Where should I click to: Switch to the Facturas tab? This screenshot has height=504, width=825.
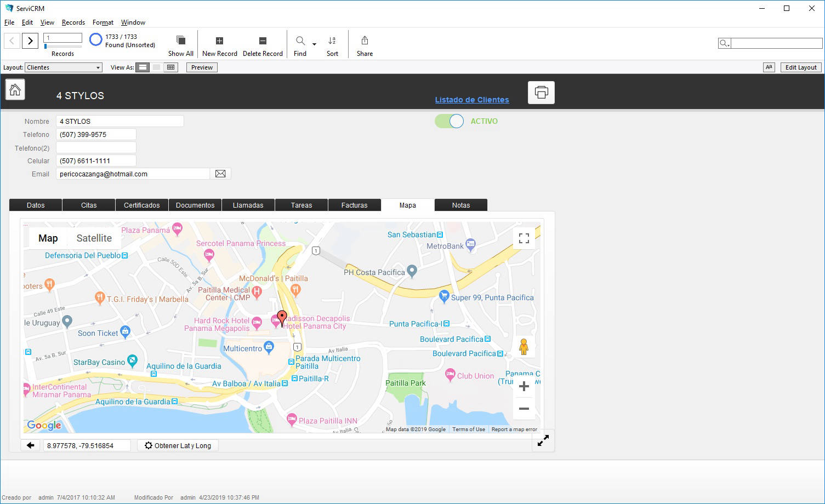pos(355,205)
